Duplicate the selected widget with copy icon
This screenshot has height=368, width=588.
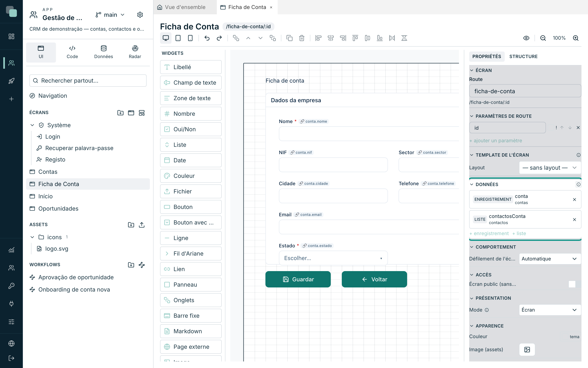pyautogui.click(x=289, y=38)
